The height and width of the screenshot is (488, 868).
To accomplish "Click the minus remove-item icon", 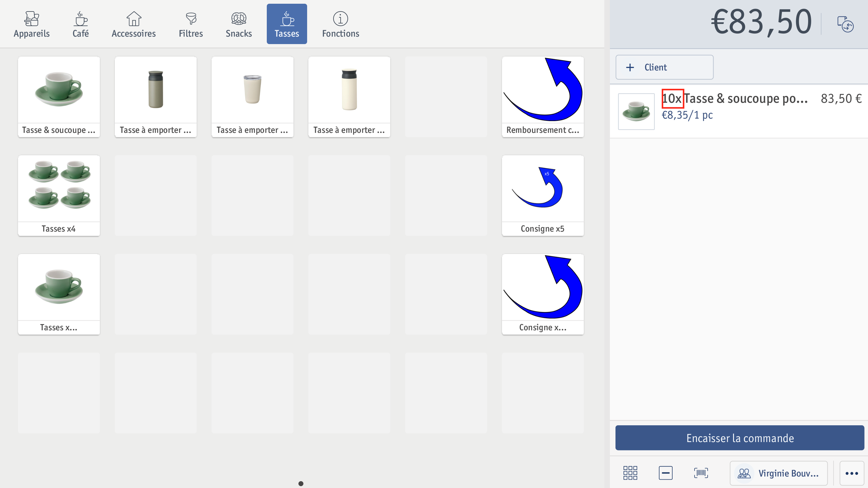I will point(665,473).
